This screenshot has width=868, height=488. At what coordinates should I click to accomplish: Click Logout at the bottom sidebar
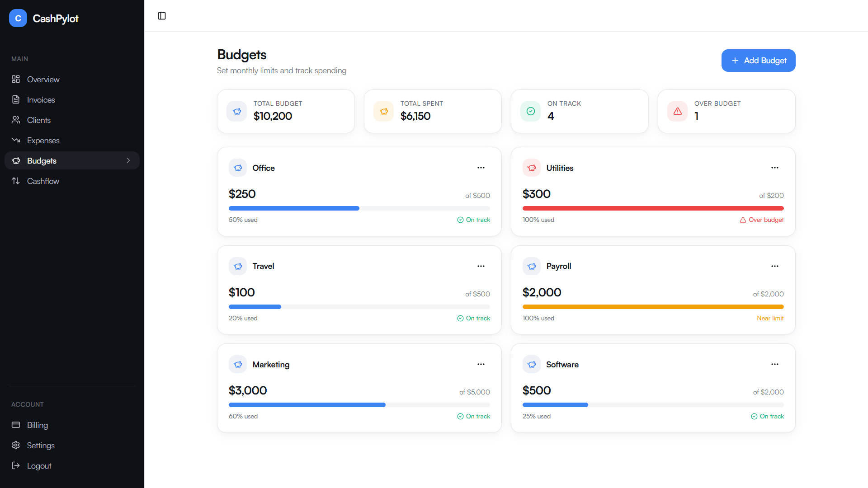(x=39, y=465)
